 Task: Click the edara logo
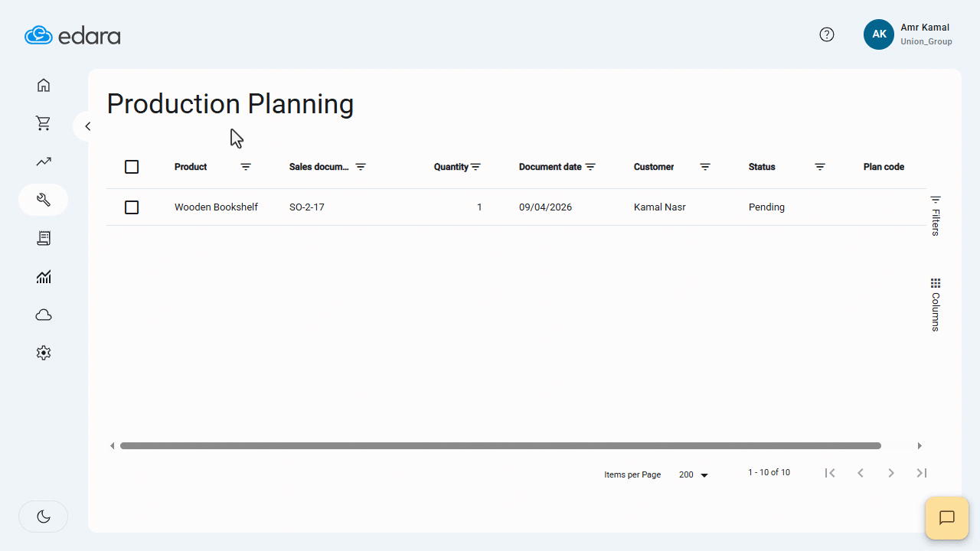[73, 35]
